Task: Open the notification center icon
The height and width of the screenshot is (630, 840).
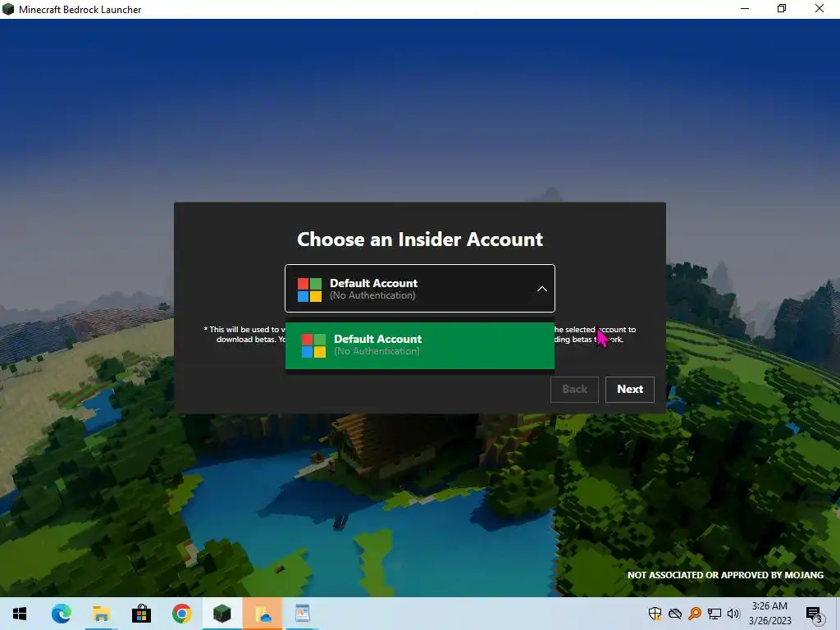Action: point(813,614)
